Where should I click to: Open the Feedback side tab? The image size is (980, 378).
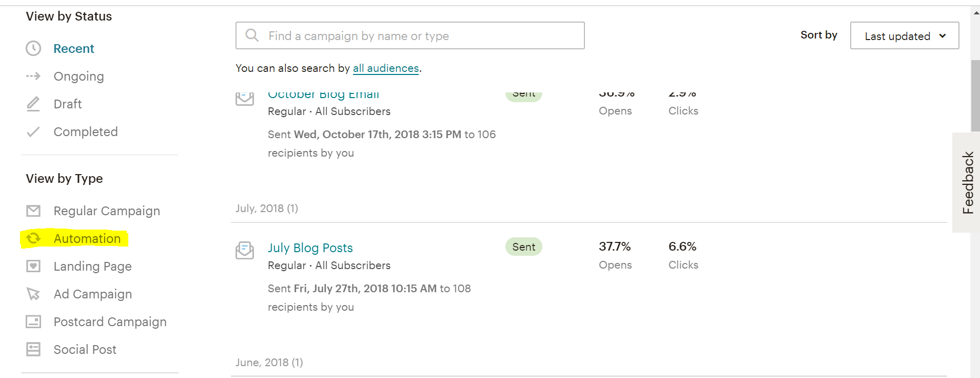(x=967, y=182)
